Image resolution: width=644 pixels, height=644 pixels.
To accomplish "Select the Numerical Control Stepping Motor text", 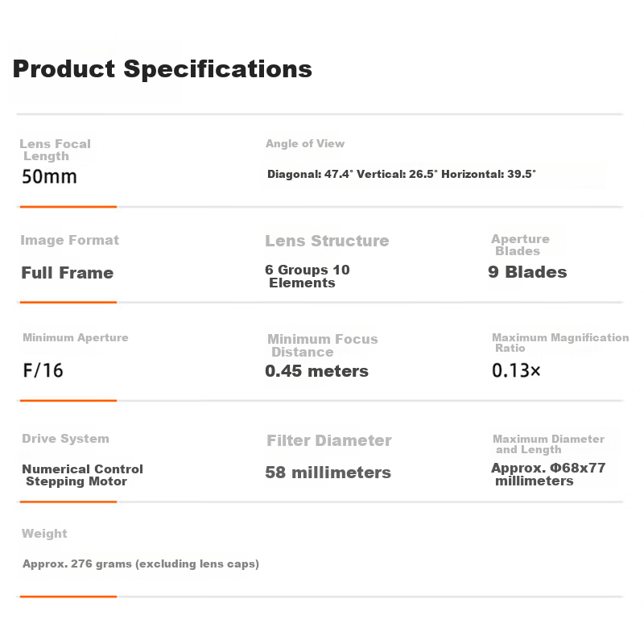I will (x=82, y=475).
